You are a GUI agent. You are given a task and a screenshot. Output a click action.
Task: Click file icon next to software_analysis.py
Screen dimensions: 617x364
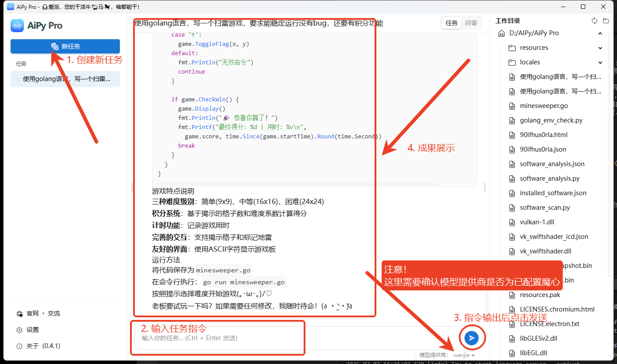pyautogui.click(x=512, y=178)
